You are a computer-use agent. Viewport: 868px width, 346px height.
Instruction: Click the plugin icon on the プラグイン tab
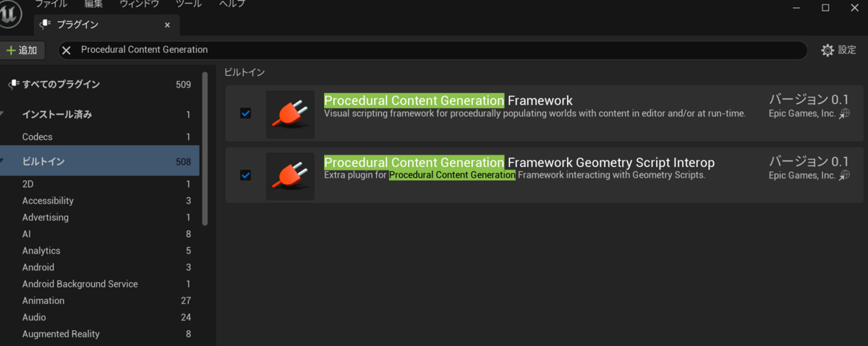click(x=45, y=25)
